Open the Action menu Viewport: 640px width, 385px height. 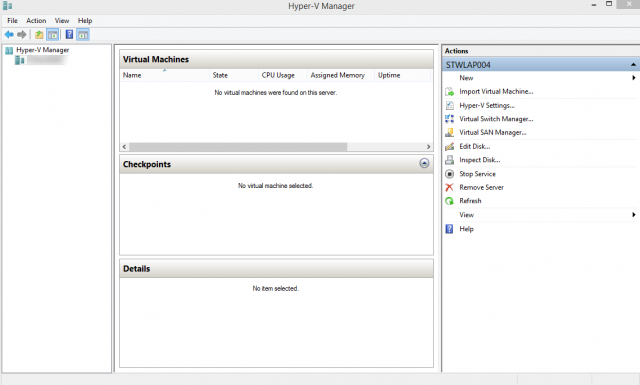pyautogui.click(x=36, y=20)
